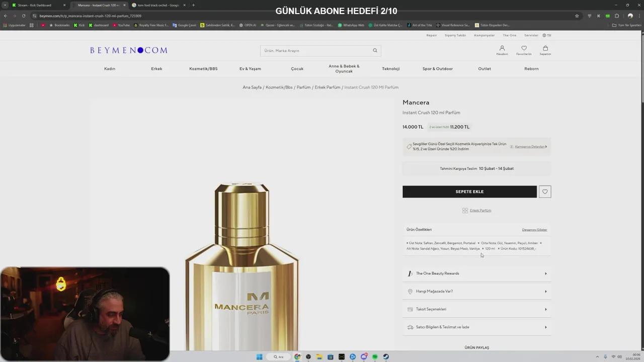Screen dimensions: 644x362
Task: Open the Ev & Yaşam menu
Action: click(250, 69)
